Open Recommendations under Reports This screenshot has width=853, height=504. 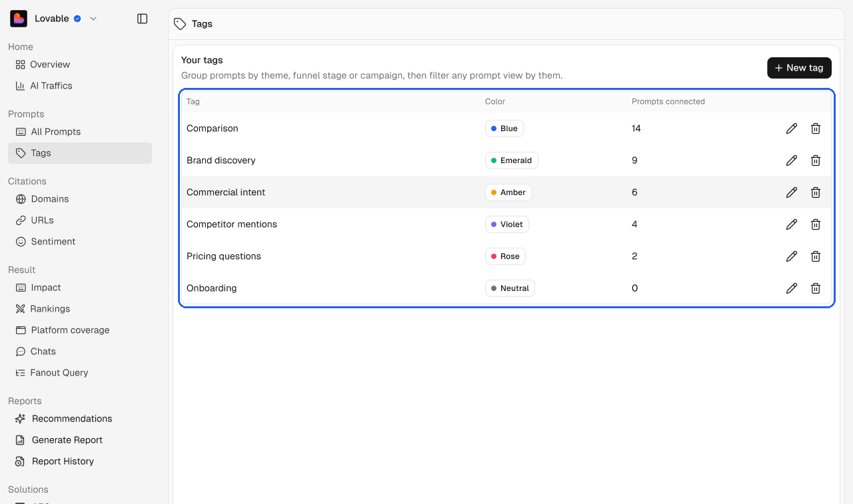(x=80, y=419)
